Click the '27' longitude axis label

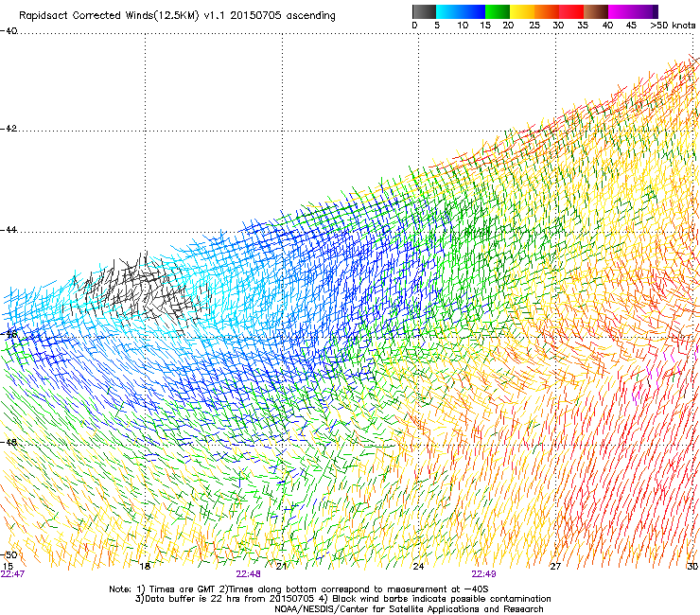(x=555, y=567)
